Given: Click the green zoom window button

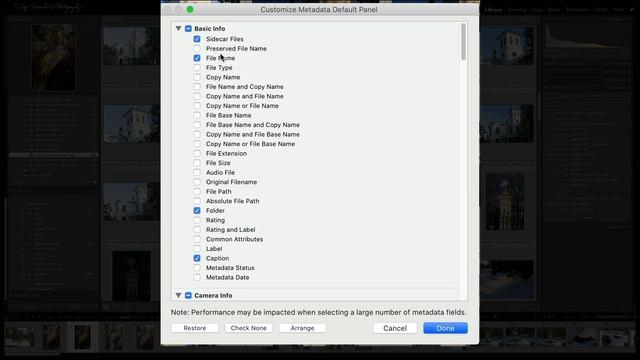Looking at the screenshot, I should (x=190, y=9).
